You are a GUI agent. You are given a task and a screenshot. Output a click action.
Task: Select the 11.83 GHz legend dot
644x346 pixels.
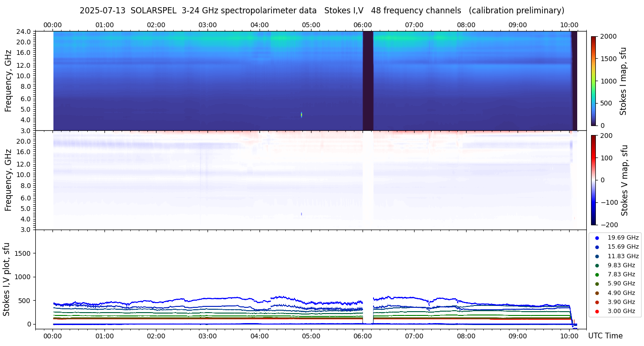pyautogui.click(x=597, y=256)
